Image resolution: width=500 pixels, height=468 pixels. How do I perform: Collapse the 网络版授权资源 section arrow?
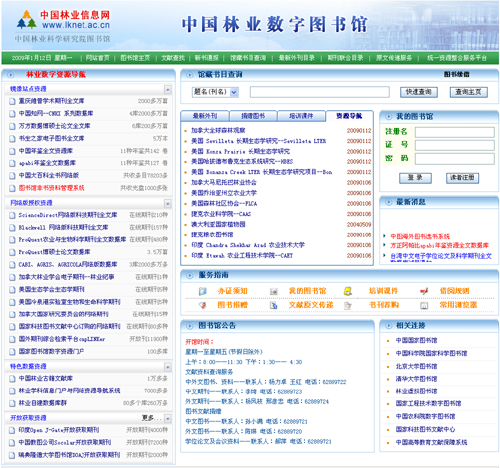(x=168, y=203)
